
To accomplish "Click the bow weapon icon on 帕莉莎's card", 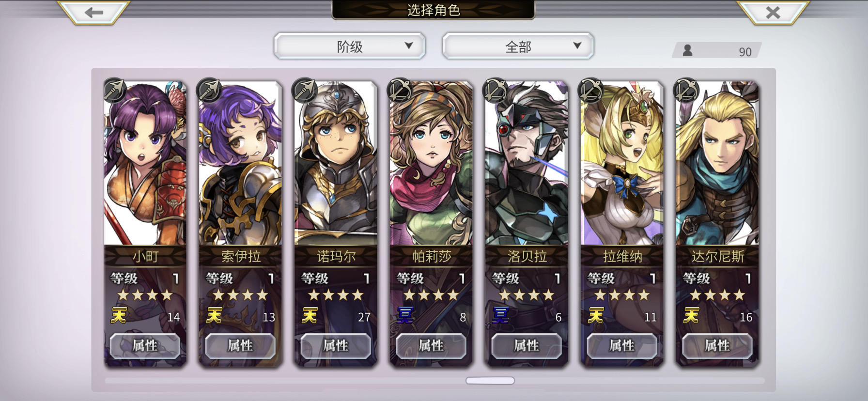I will [400, 90].
